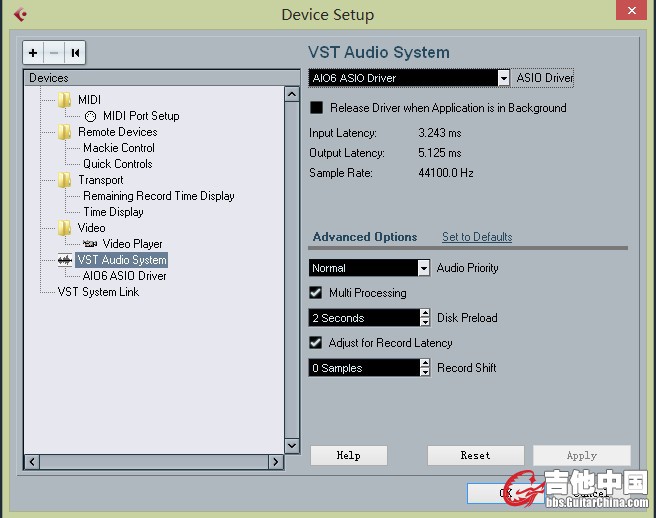Click the remove device minus button

(54, 53)
